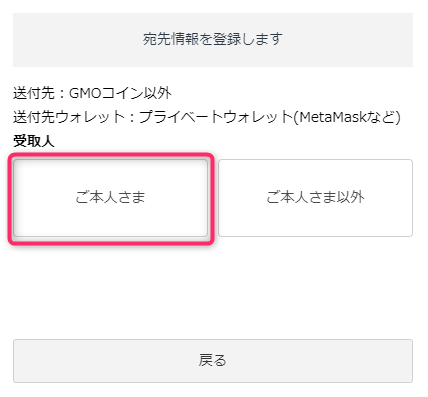The height and width of the screenshot is (397, 428).
Task: Click the 戻る text on the bottom button
Action: click(x=213, y=361)
